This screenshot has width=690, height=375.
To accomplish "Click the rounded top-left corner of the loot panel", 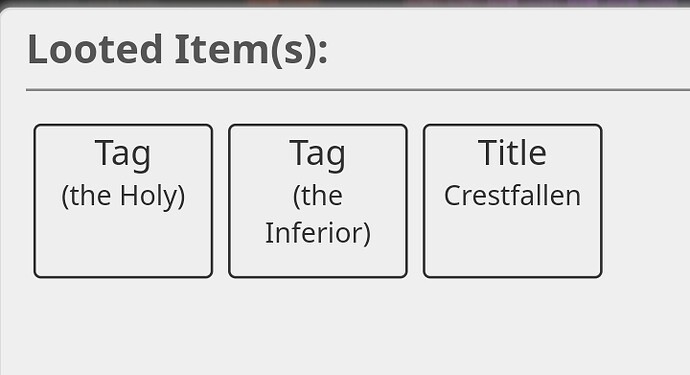I will point(5,12).
